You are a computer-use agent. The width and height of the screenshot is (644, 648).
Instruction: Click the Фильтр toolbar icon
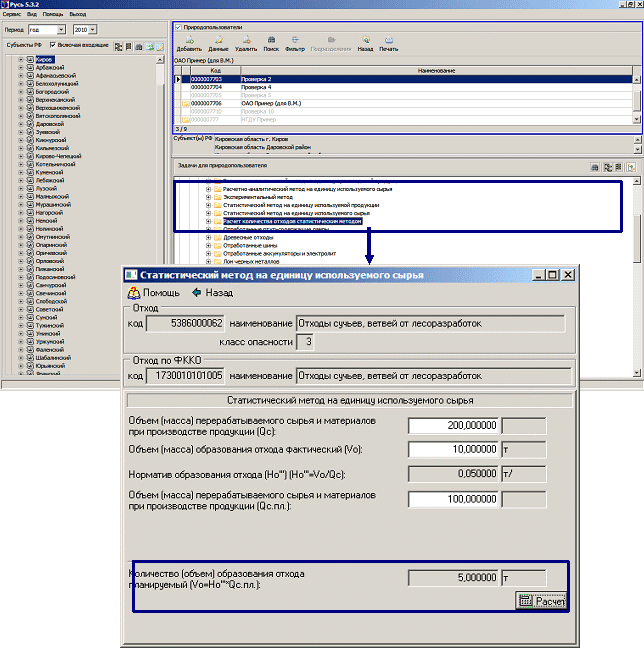(295, 42)
